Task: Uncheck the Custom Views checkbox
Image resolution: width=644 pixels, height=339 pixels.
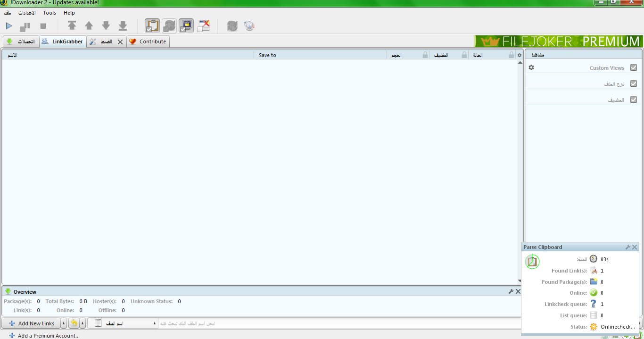Action: coord(633,68)
